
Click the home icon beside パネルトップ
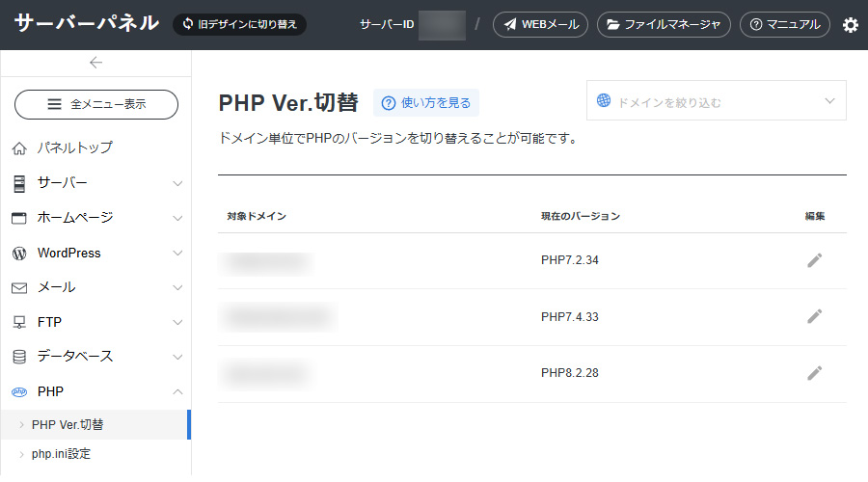click(x=18, y=148)
